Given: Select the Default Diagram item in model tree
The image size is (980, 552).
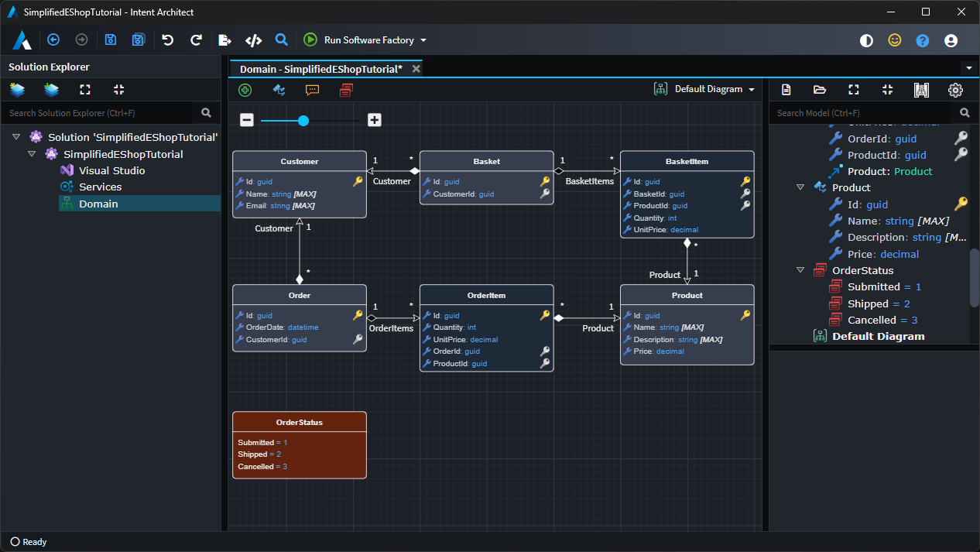Looking at the screenshot, I should [x=869, y=336].
